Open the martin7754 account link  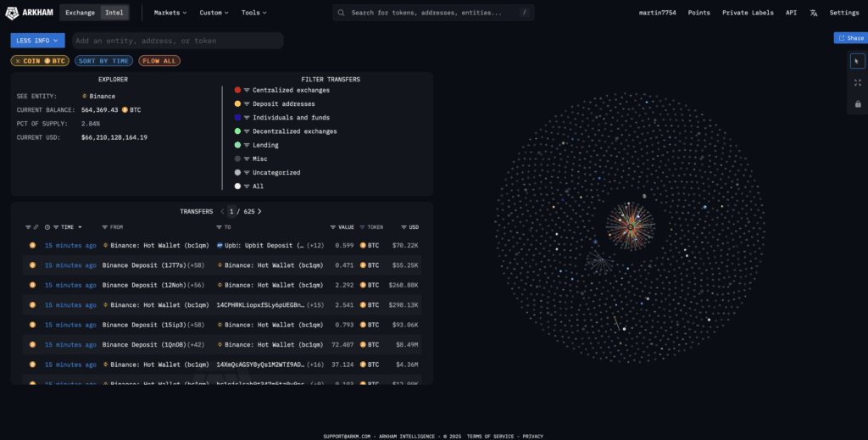pos(657,13)
